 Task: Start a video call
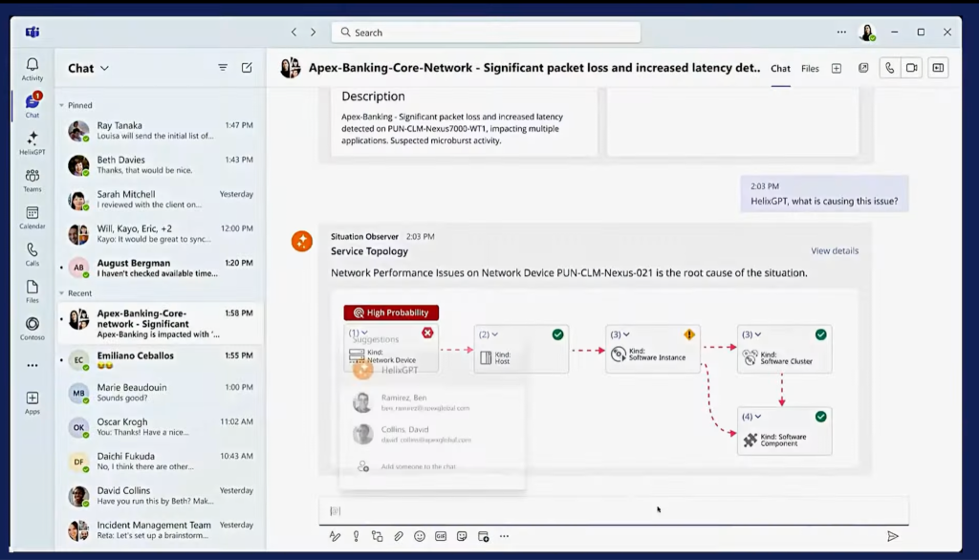coord(911,68)
